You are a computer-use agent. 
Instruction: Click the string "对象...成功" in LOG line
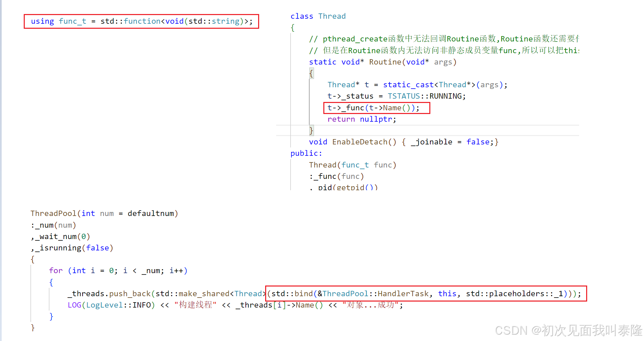pos(370,305)
